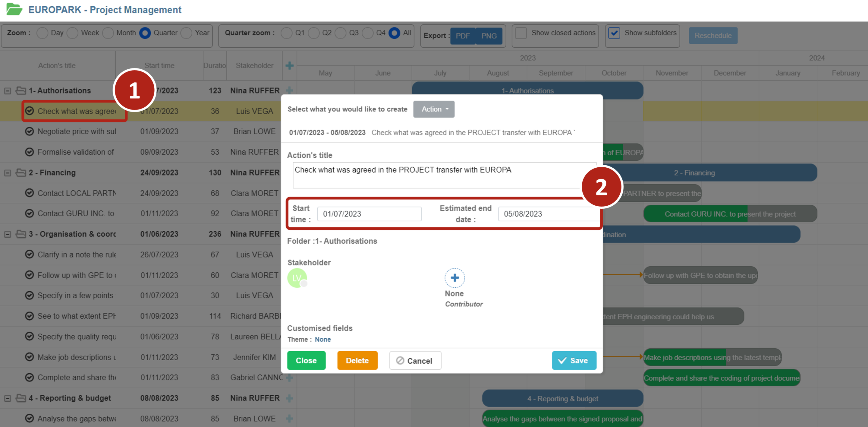Viewport: 868px width, 427px height.
Task: Click the plus icon on the 4 - Reporting & budget row
Action: point(289,398)
